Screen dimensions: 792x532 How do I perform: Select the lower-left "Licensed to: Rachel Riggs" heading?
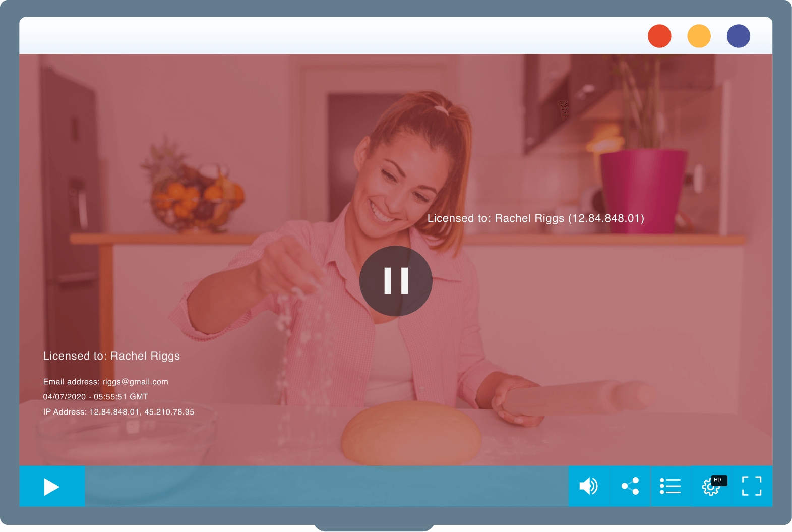click(111, 356)
